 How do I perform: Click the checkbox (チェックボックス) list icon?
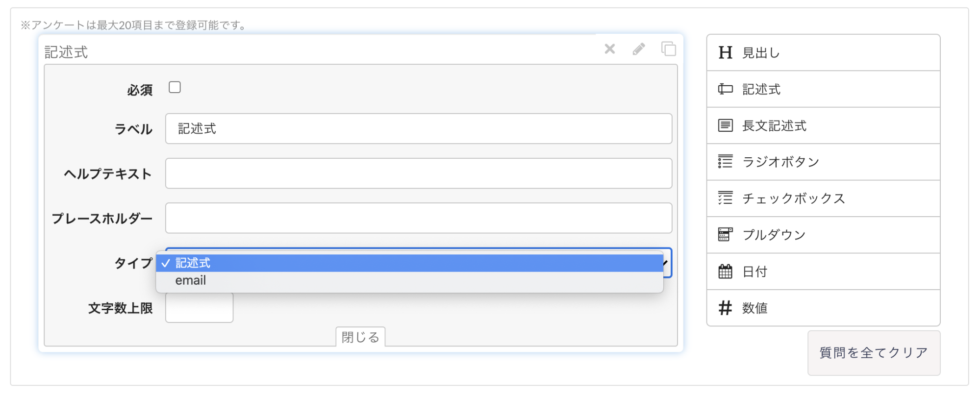click(x=725, y=198)
